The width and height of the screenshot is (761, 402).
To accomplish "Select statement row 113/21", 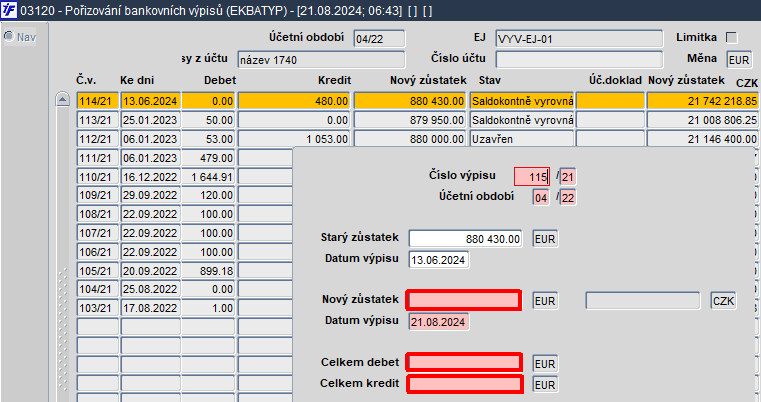I will 417,120.
